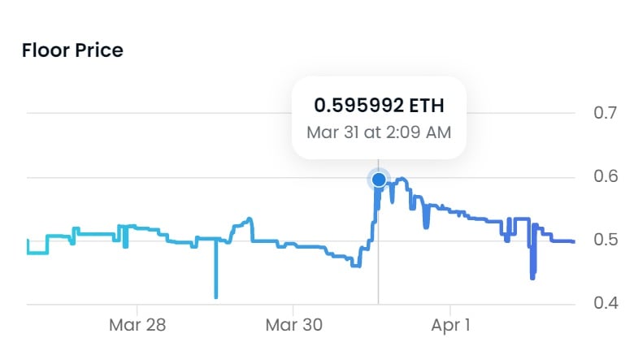
Task: Click the tick mark above Mar 30
Action: coord(293,308)
